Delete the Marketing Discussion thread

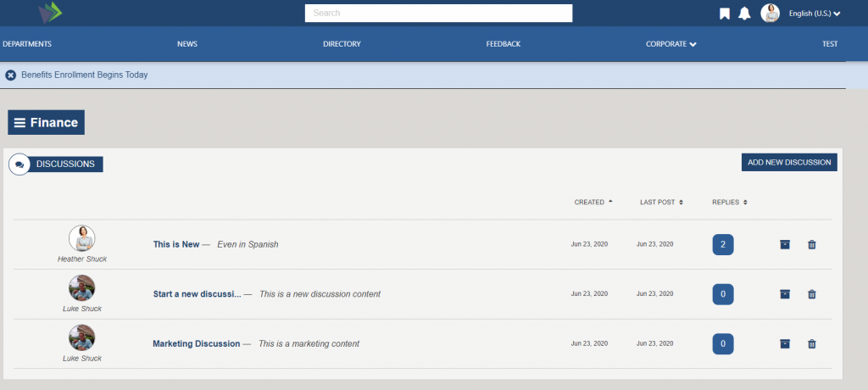tap(811, 344)
